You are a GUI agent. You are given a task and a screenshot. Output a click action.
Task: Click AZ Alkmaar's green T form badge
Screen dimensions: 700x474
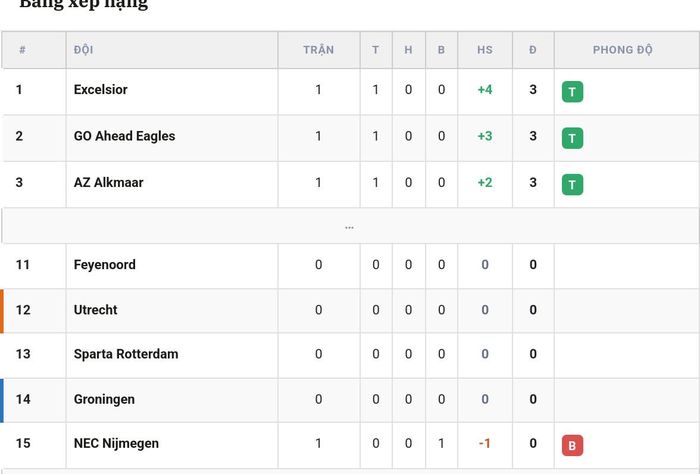click(x=572, y=184)
